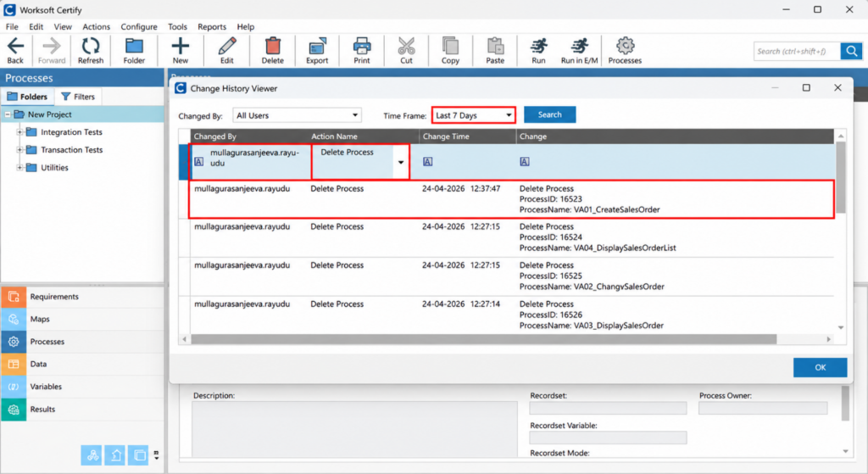Open the navigation pane overflow options arrow
The image size is (868, 474).
157,455
